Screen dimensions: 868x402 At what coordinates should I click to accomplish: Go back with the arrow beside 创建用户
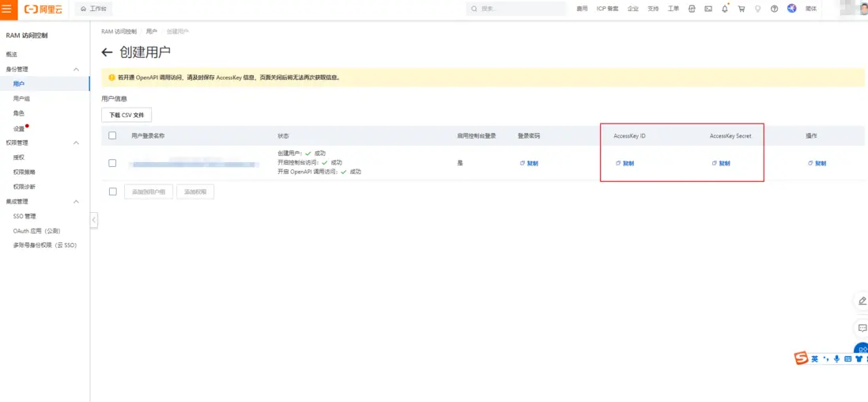107,53
